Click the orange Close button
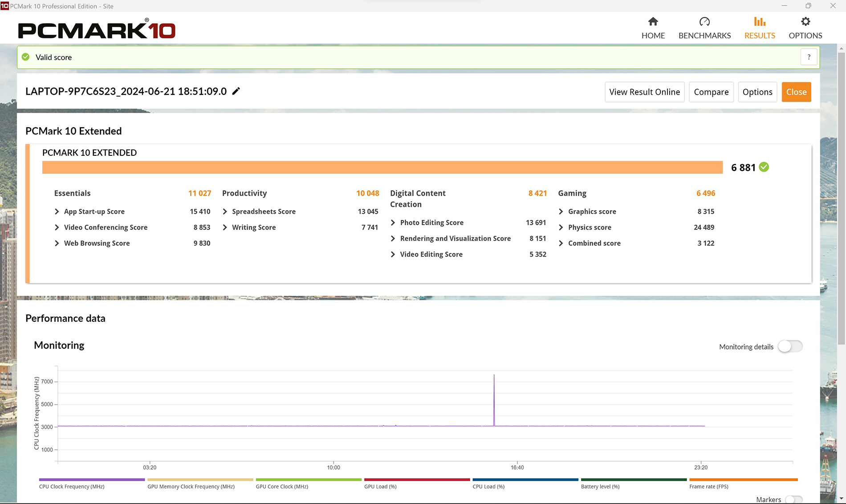Image resolution: width=846 pixels, height=504 pixels. pyautogui.click(x=796, y=92)
